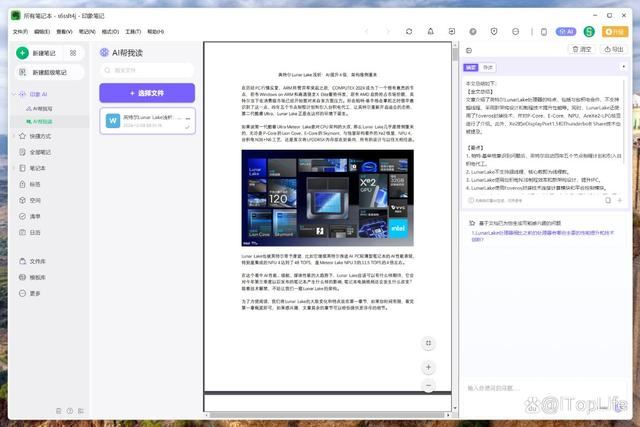Switch to the 导读 tab
Viewport: 640px width, 427px height.
point(487,68)
